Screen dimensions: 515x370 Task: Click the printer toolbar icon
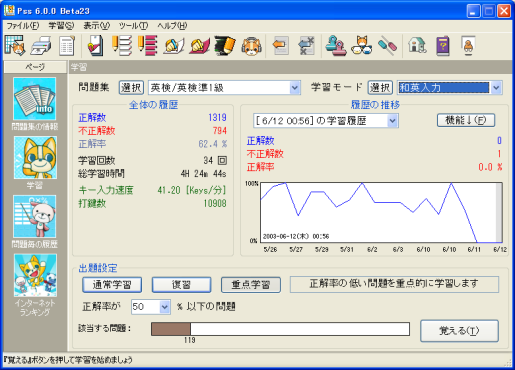coord(41,46)
